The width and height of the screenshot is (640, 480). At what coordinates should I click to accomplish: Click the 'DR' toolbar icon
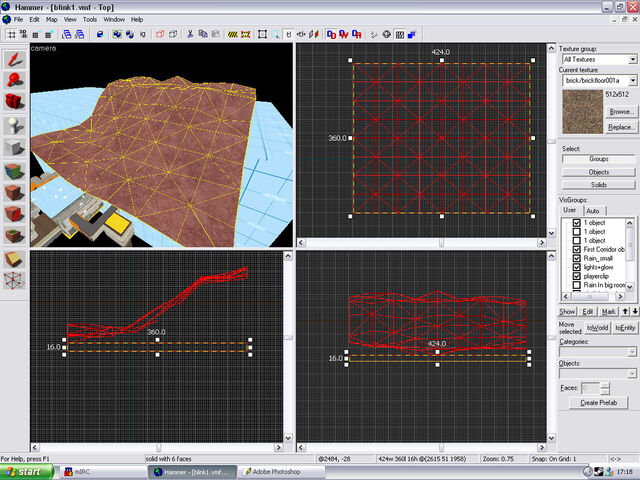click(357, 35)
